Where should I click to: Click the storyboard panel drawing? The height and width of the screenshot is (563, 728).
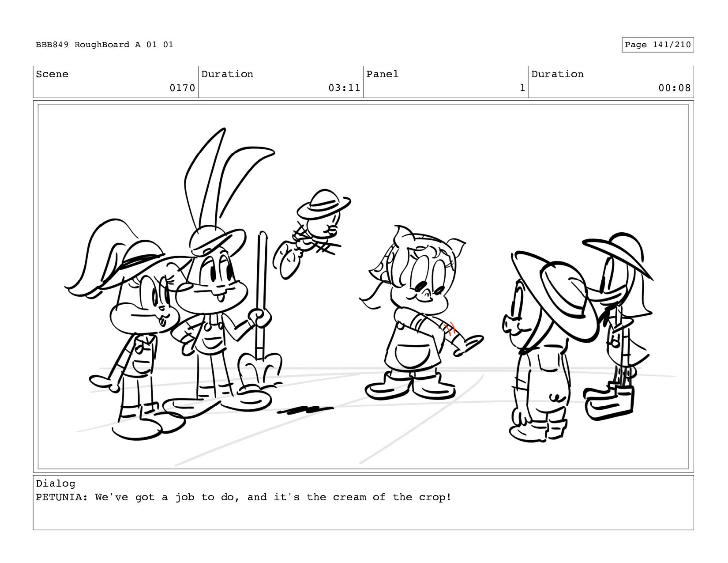[363, 287]
